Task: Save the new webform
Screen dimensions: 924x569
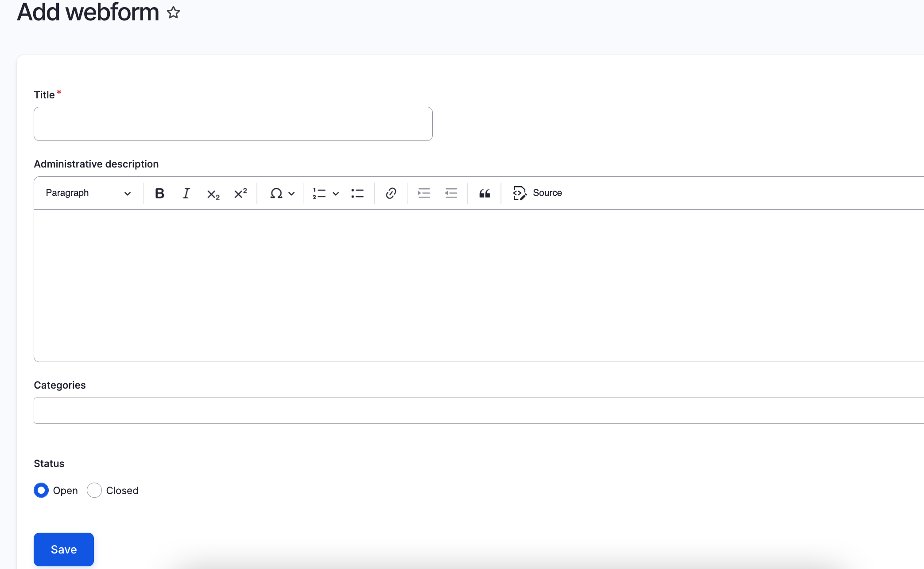Action: tap(64, 550)
